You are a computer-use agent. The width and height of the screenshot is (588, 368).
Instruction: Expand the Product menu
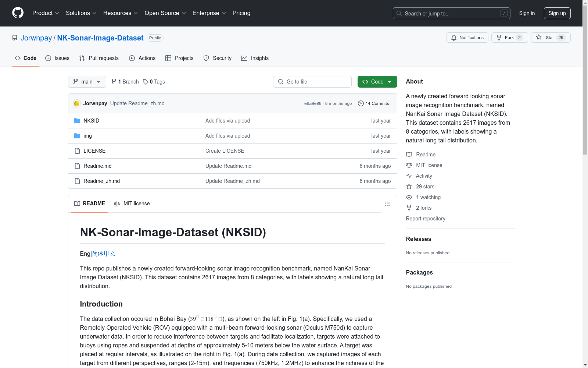[46, 13]
